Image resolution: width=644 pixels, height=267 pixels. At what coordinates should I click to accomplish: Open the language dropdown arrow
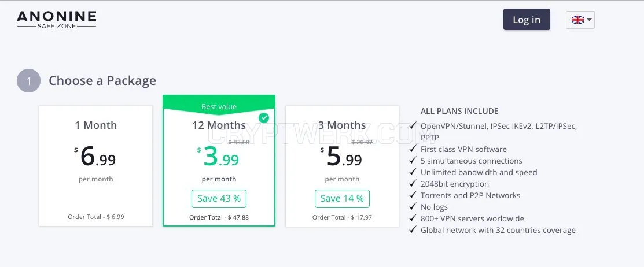(x=590, y=20)
